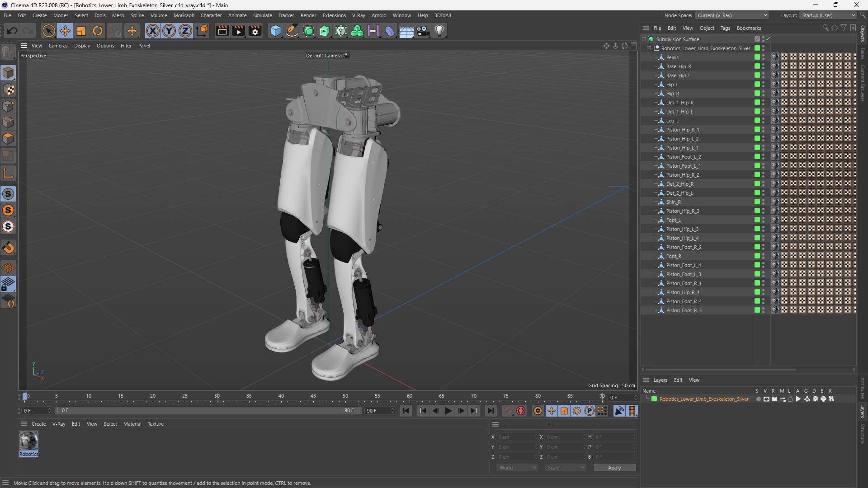868x488 pixels.
Task: Open the Layout Startup dropdown
Action: pos(828,15)
